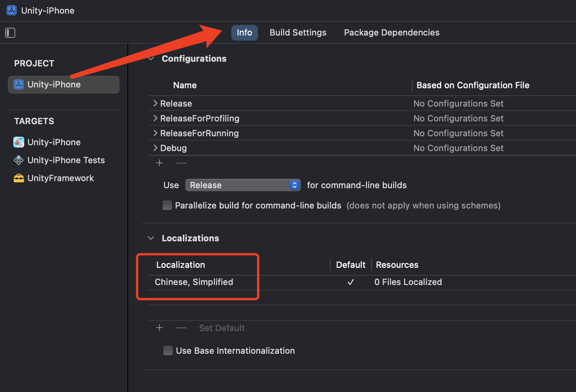Click the Unity-iPhone project icon in title

12,11
